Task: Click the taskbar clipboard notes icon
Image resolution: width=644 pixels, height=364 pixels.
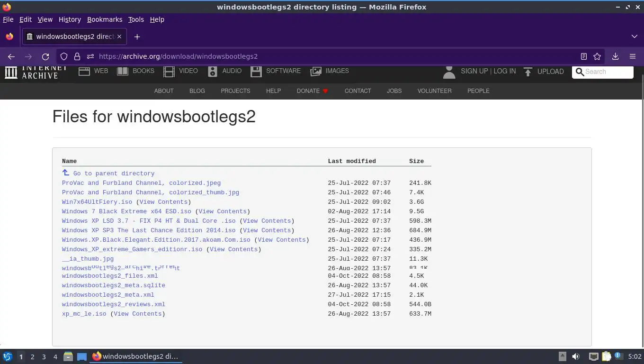Action: point(607,356)
